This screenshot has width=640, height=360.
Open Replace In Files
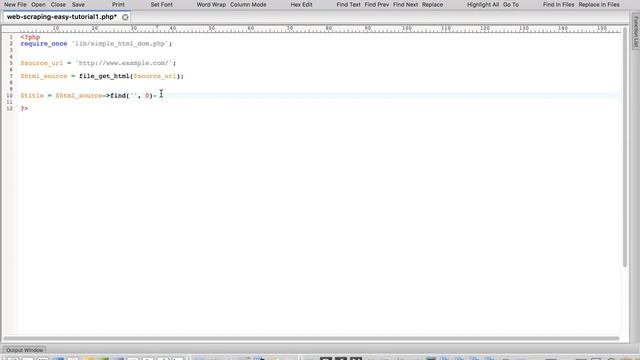[x=599, y=4]
